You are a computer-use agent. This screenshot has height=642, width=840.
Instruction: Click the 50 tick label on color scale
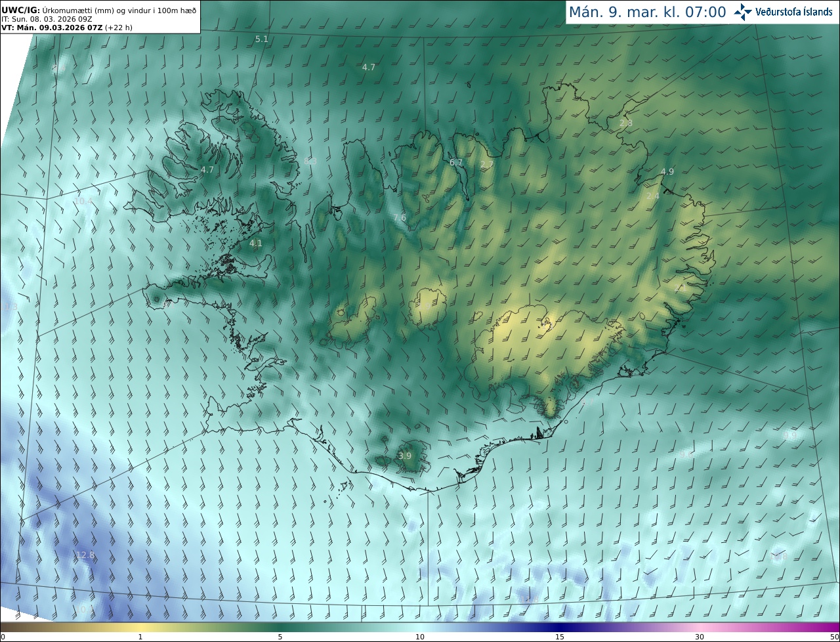[x=835, y=637]
